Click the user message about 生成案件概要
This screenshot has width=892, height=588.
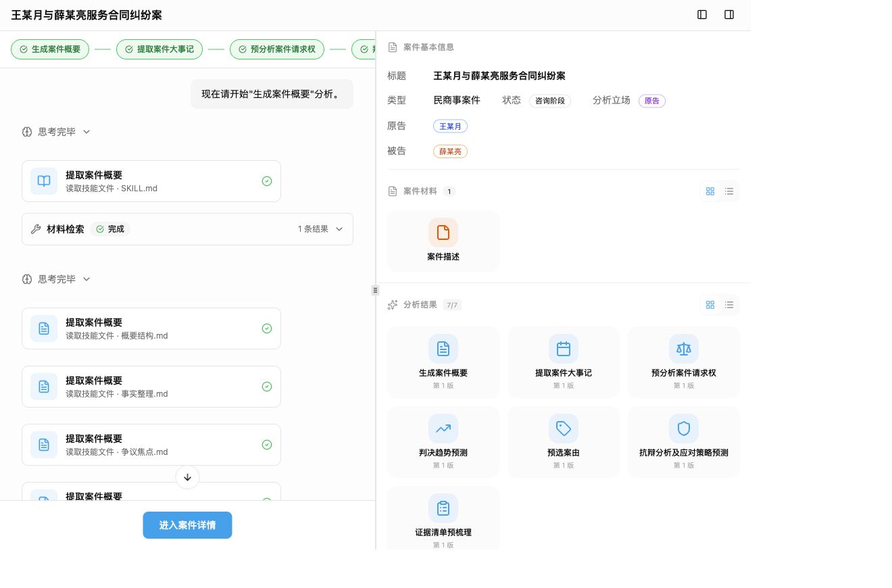272,94
